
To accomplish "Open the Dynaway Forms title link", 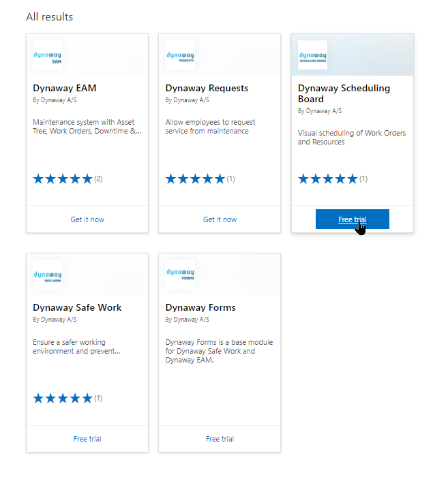I will 200,308.
